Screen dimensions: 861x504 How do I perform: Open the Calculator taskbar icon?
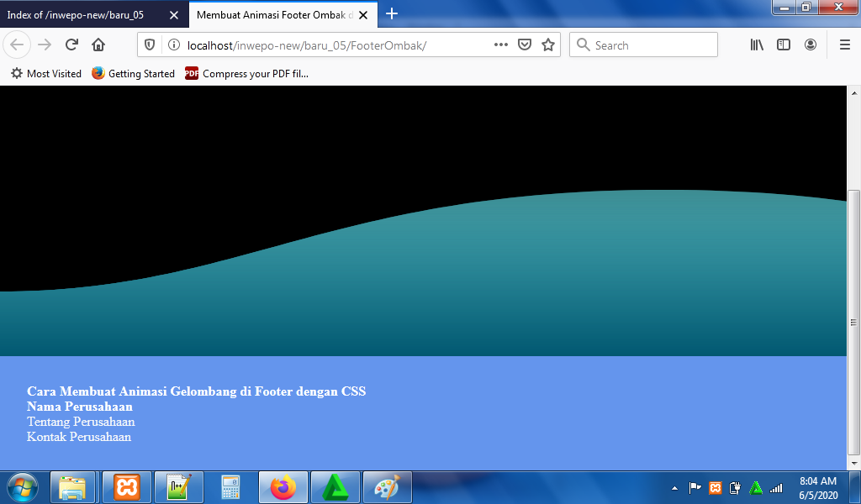click(x=230, y=487)
